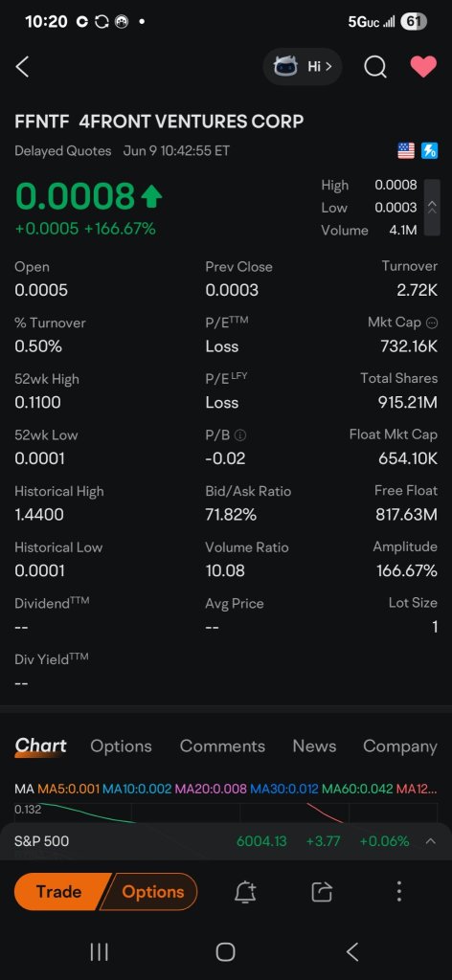
Task: Open the Company tab
Action: (x=400, y=746)
